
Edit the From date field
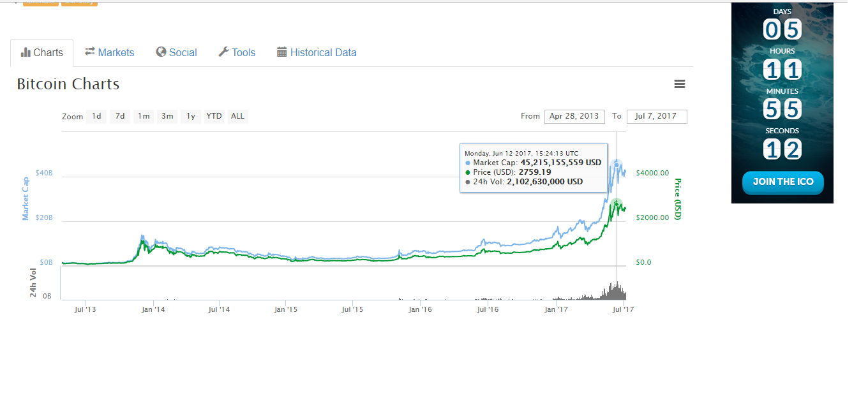pyautogui.click(x=574, y=116)
